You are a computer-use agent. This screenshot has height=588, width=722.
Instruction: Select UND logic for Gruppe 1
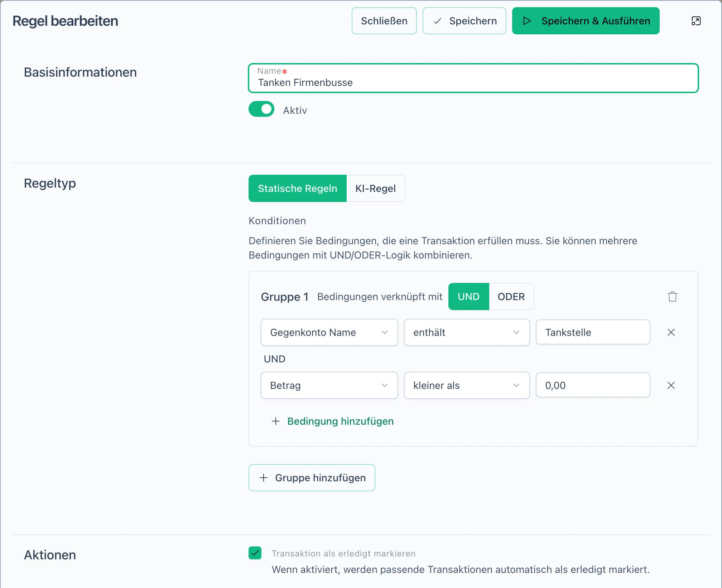coord(468,297)
